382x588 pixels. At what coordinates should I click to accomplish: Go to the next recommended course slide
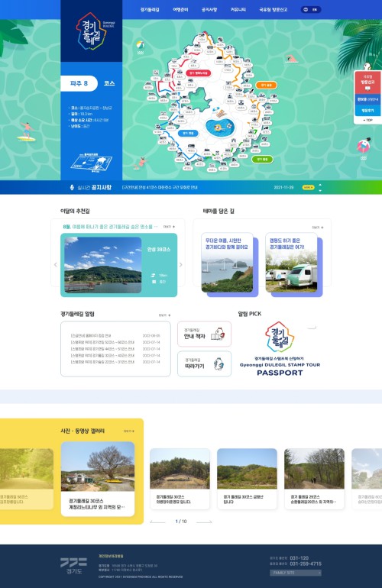point(181,265)
